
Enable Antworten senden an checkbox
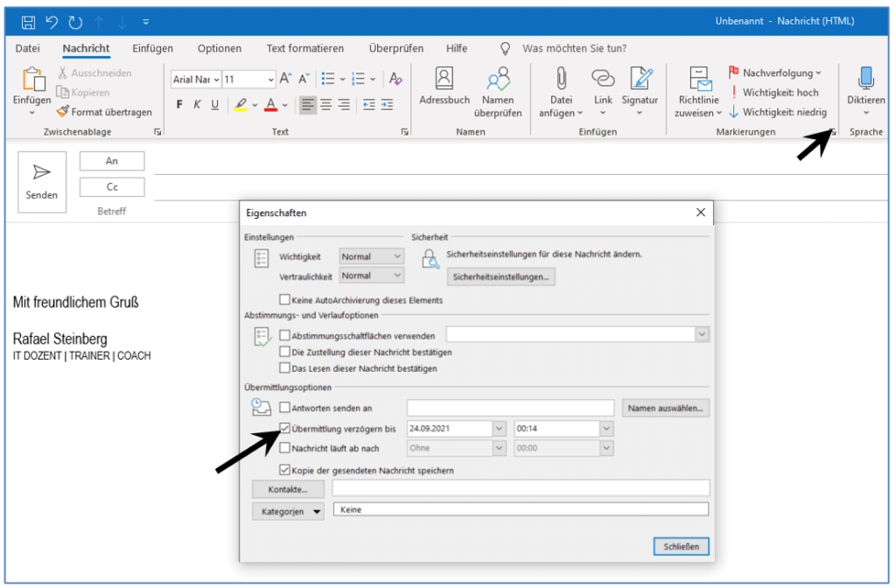click(x=284, y=408)
